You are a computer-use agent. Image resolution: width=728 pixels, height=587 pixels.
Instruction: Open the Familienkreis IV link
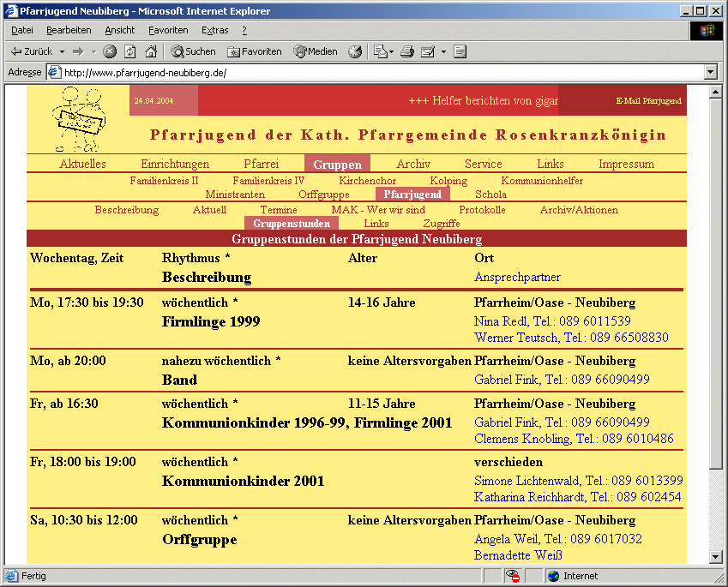[x=268, y=181]
